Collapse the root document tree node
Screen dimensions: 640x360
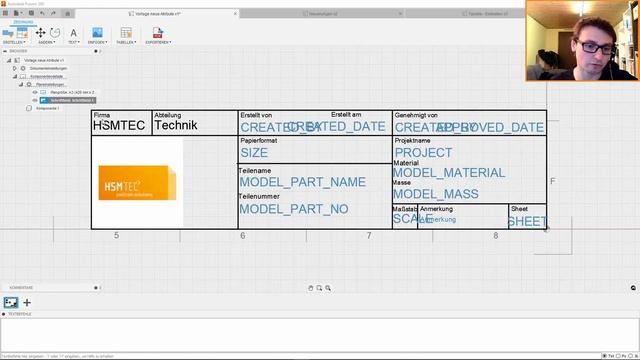(9, 60)
